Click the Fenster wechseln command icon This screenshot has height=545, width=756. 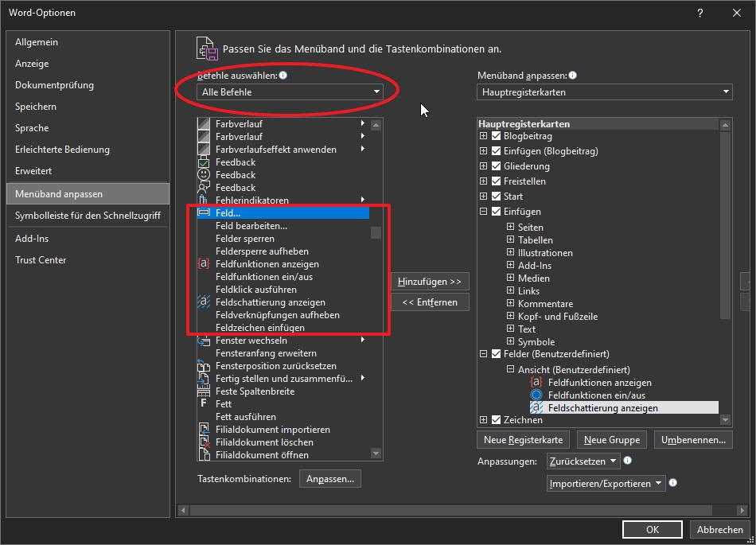click(x=204, y=341)
